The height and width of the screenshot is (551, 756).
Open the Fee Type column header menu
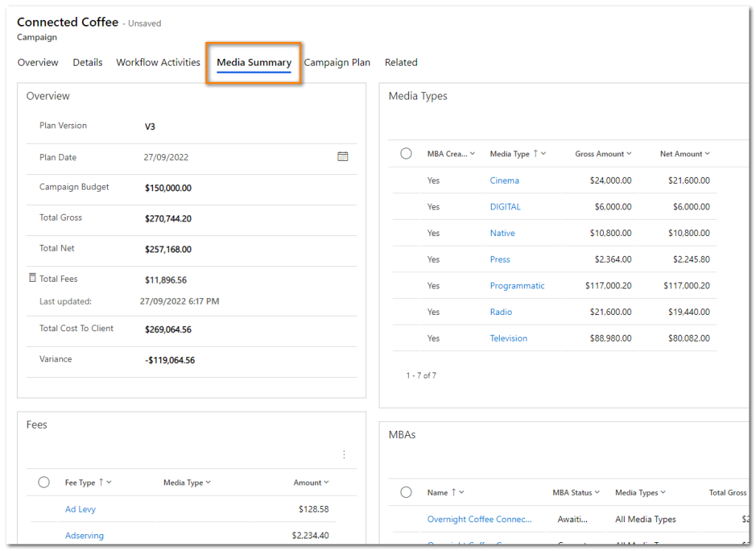click(109, 482)
